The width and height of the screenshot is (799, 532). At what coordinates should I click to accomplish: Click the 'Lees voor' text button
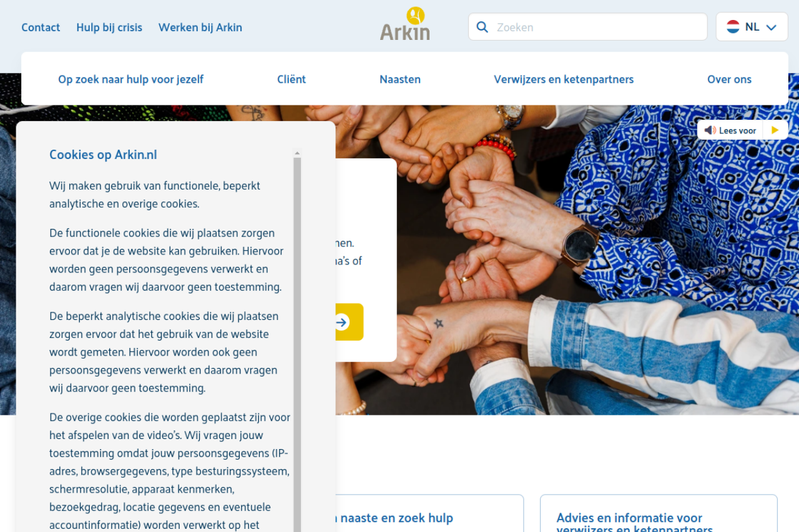[737, 130]
